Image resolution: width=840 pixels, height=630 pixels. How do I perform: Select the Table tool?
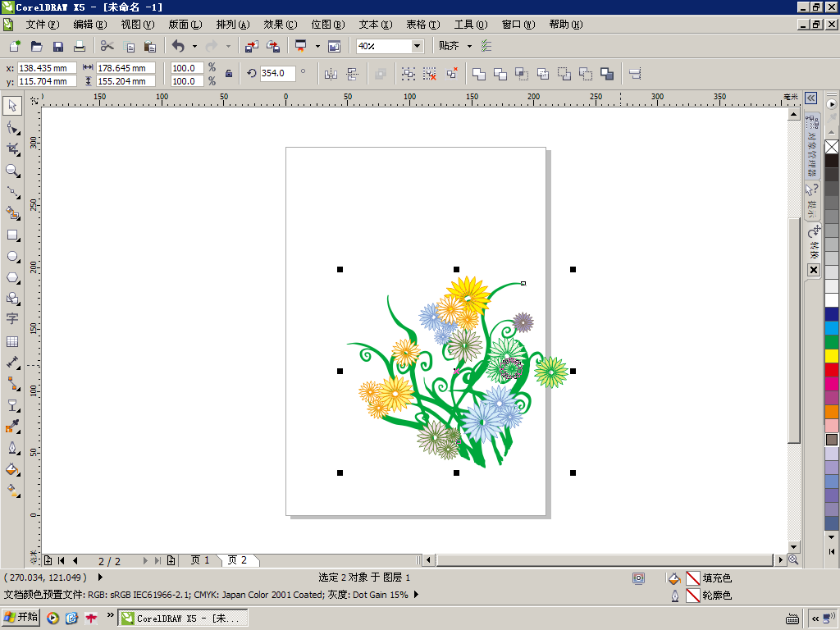[x=12, y=341]
